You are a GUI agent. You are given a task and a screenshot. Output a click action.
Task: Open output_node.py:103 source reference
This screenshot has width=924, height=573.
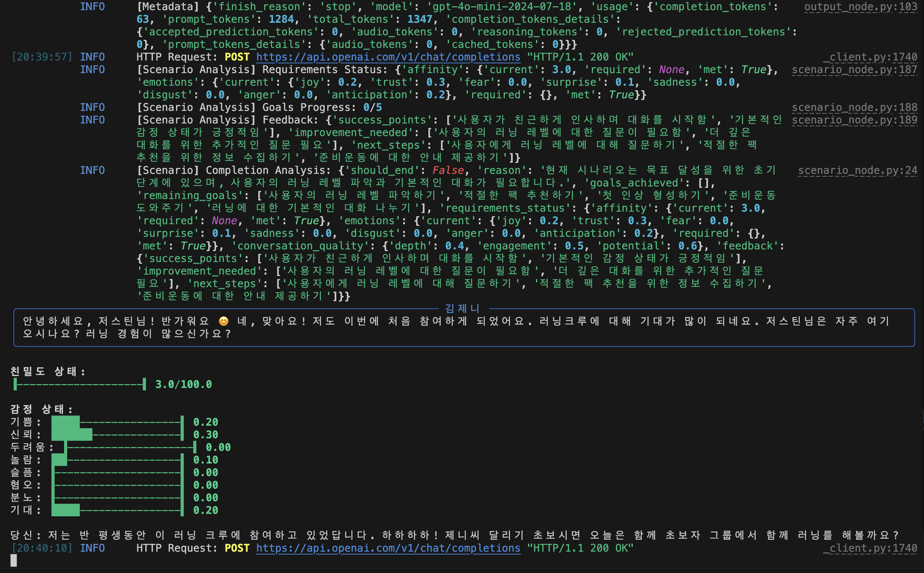click(x=860, y=7)
